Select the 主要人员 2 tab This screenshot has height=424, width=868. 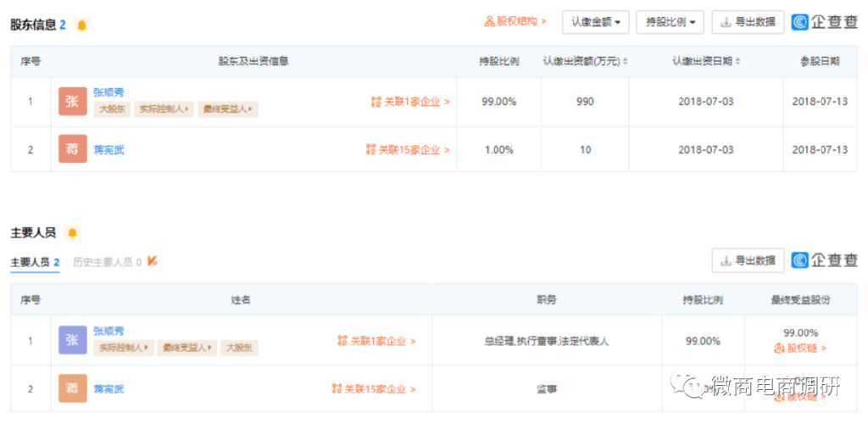(x=35, y=262)
